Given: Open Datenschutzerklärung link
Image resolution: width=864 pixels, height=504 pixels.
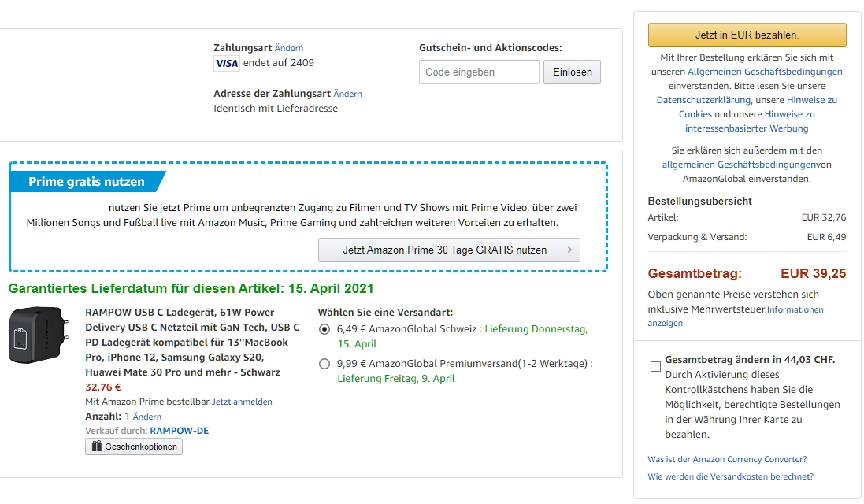Looking at the screenshot, I should 704,100.
